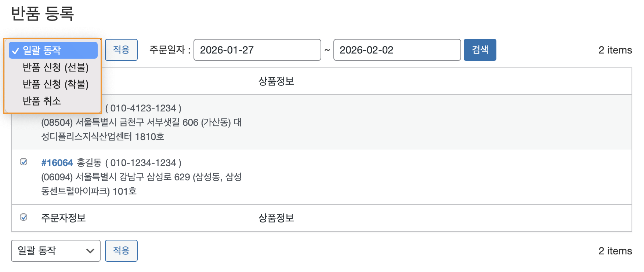Toggle the checkbox for order #16064
644x272 pixels.
click(x=23, y=162)
